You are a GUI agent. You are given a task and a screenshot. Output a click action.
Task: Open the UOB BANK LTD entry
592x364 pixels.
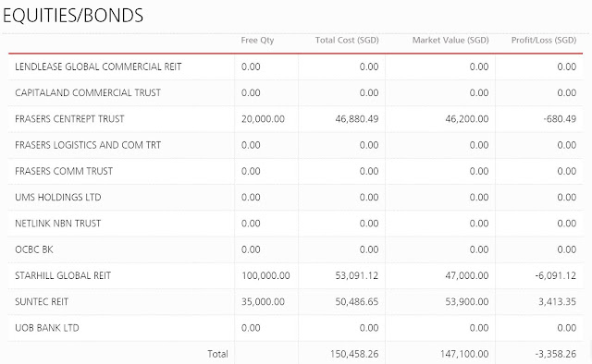click(x=47, y=328)
